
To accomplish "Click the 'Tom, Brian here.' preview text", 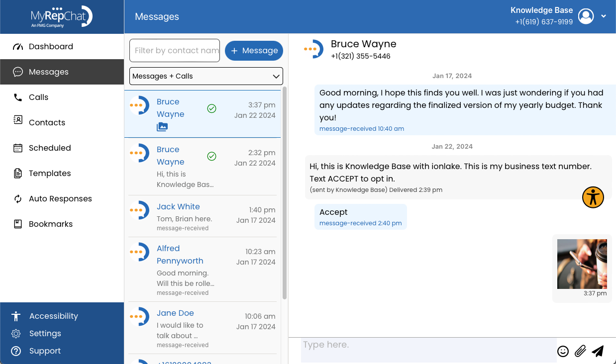I will pos(184,219).
